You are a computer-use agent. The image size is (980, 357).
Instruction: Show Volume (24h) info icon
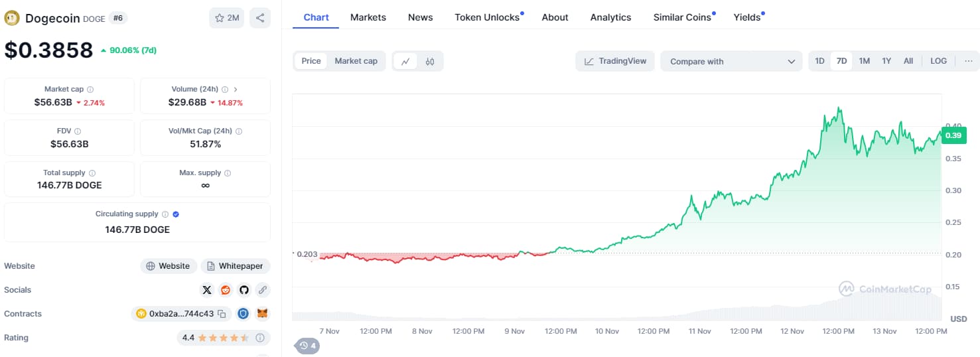coord(225,89)
